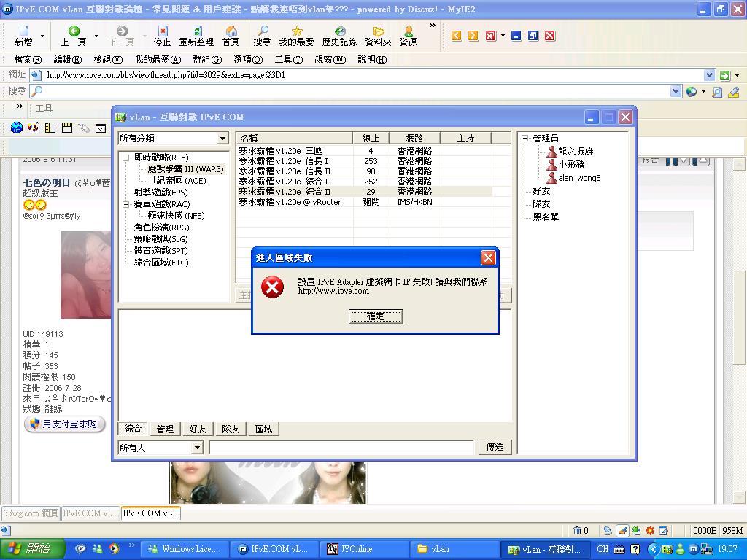
Task: Close the 進入區域失敗 error dialog
Action: (488, 257)
